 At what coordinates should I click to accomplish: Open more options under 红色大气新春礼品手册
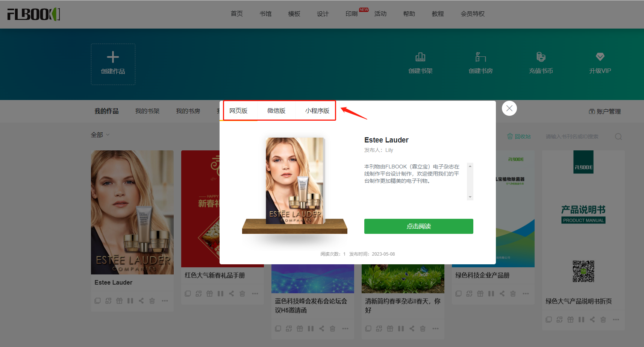click(x=255, y=294)
